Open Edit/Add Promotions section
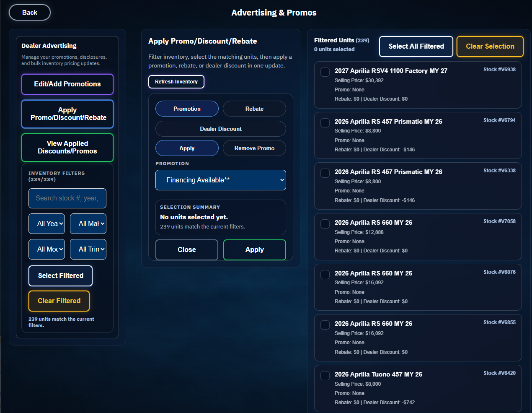The image size is (532, 413). (67, 84)
